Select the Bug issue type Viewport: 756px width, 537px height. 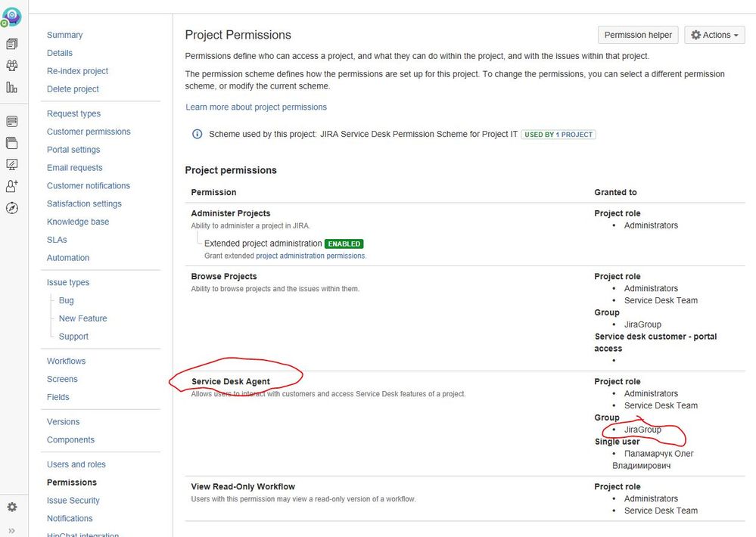tap(67, 300)
